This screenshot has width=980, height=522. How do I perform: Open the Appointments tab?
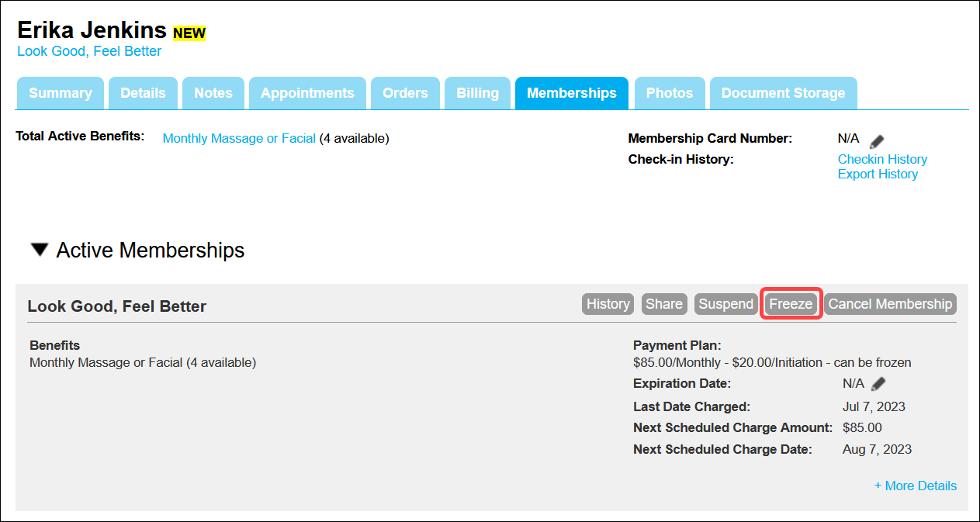pyautogui.click(x=307, y=93)
